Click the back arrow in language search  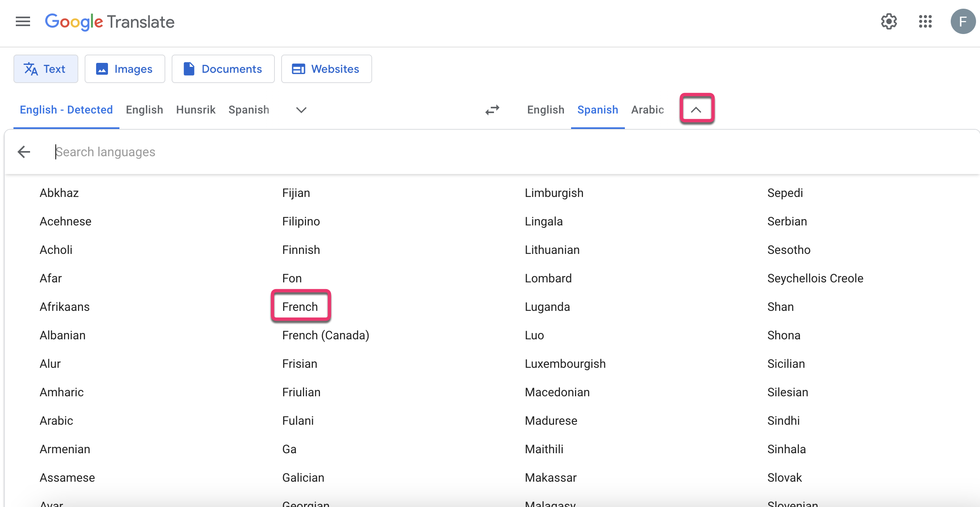(24, 152)
